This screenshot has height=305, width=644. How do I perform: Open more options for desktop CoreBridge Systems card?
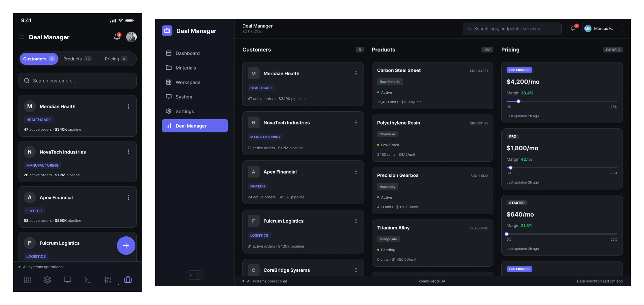(x=356, y=270)
